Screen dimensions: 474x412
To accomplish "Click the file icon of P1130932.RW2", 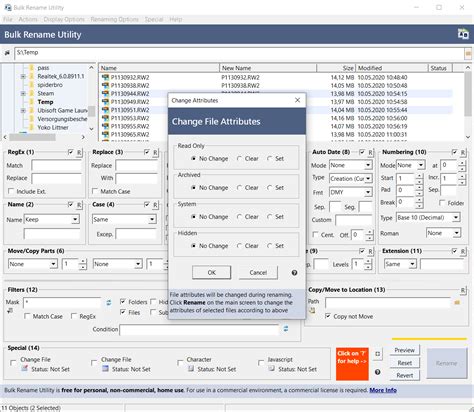I will tap(105, 77).
